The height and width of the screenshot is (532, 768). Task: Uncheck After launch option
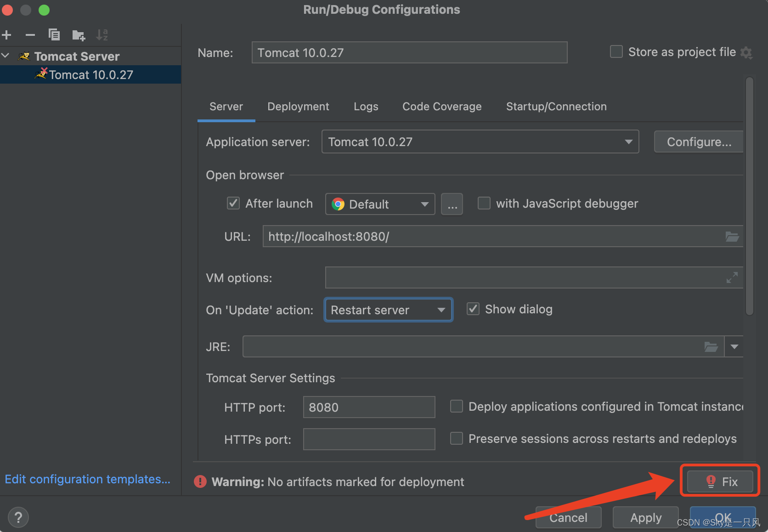[x=233, y=203]
